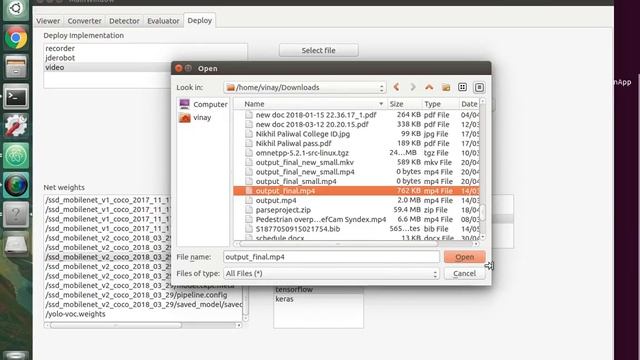Select ssd_mobilenet_v2 pipeline.config weight entry
640x360 pixels.
[x=137, y=295]
